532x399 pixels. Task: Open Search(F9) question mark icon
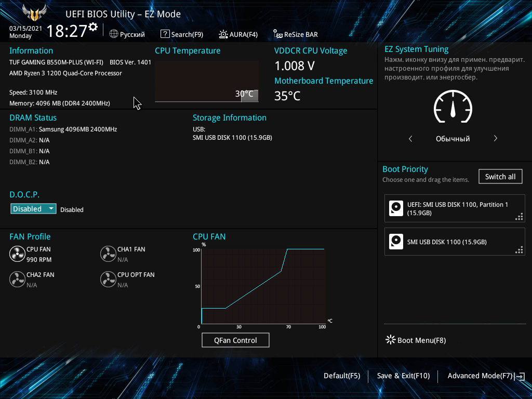pos(165,34)
